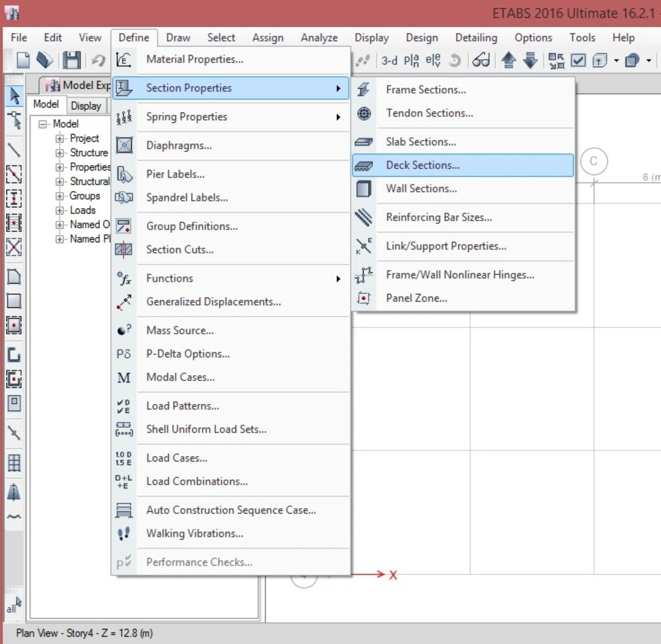Click the New Model blank page icon

point(23,60)
